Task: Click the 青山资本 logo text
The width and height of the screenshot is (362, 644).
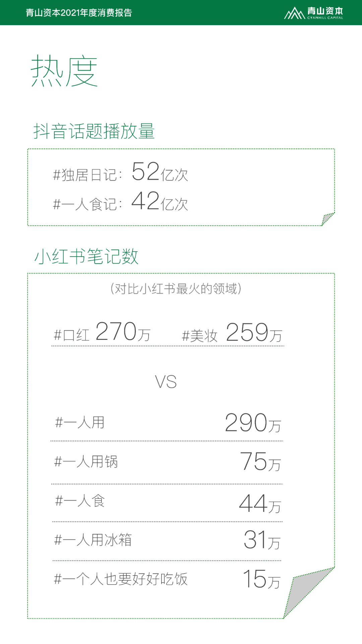Action: [x=325, y=11]
